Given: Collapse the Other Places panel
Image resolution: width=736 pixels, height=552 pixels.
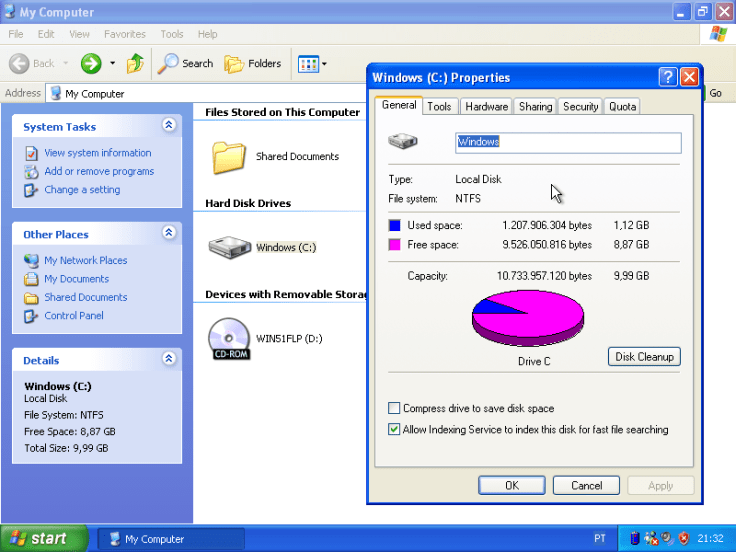Looking at the screenshot, I should (169, 233).
